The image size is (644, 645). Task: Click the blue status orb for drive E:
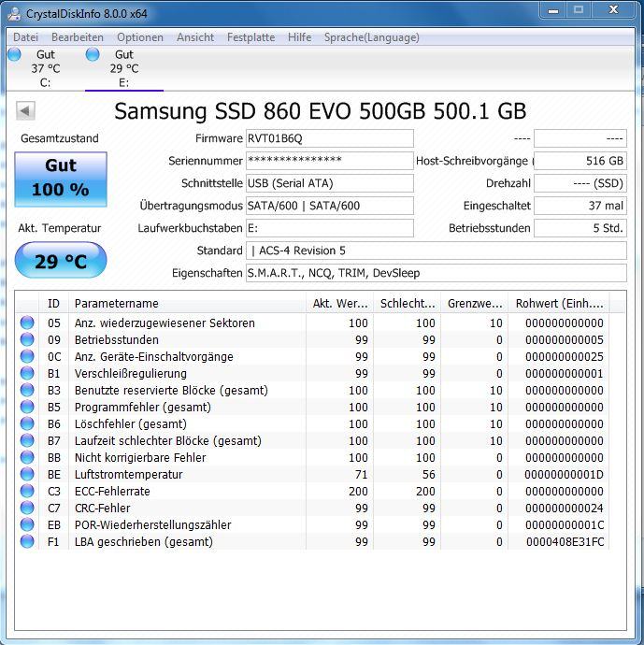tap(93, 54)
